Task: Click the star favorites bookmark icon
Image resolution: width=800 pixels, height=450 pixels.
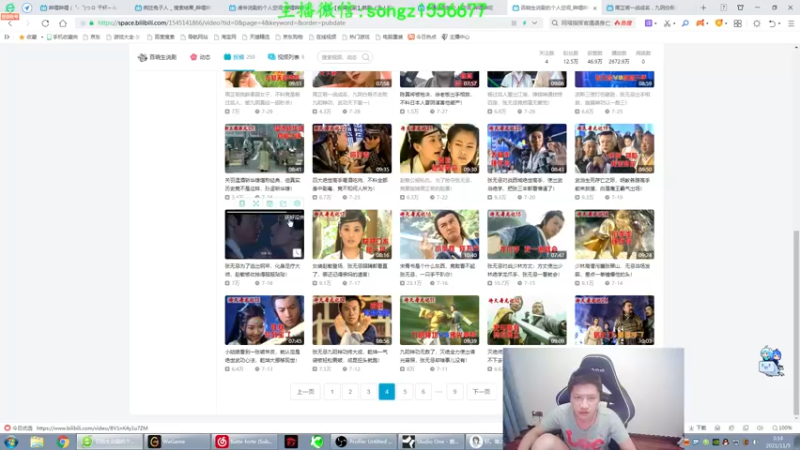Action: tap(21, 37)
